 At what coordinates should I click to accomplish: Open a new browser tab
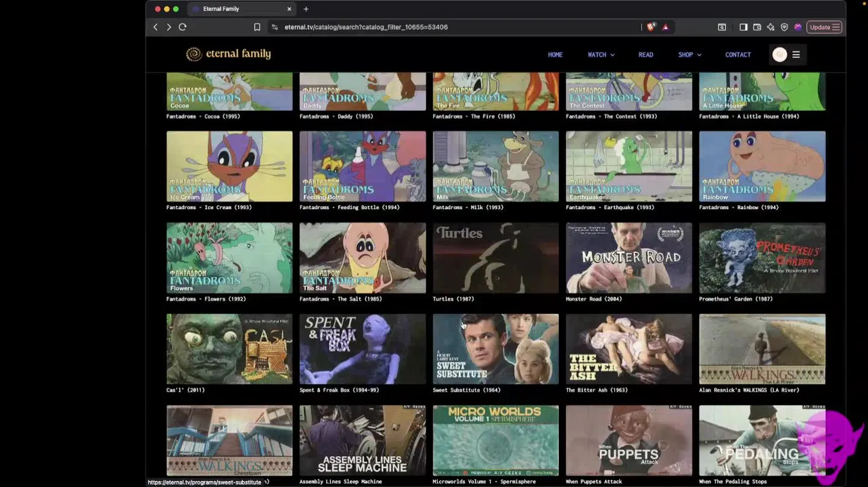[306, 9]
